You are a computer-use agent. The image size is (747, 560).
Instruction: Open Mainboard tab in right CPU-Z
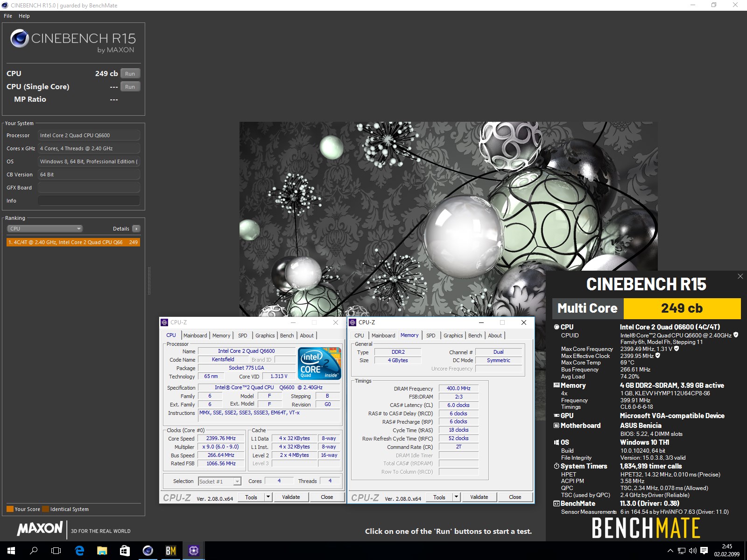(x=383, y=336)
